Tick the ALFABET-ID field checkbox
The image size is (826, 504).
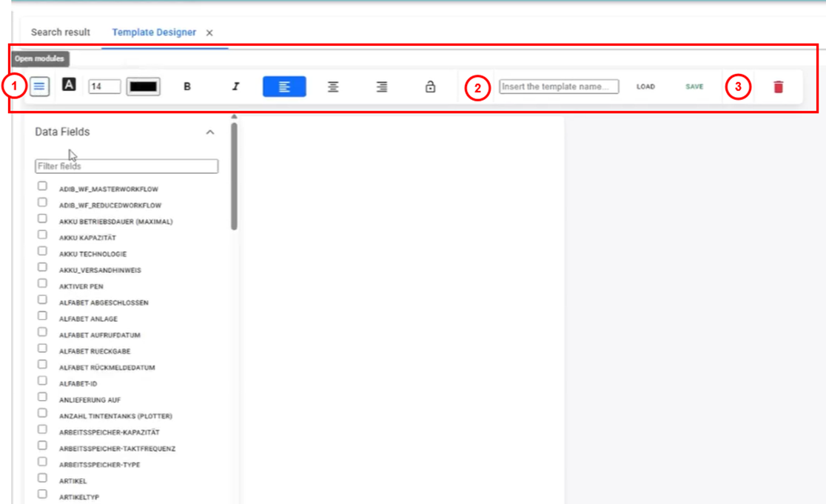[43, 380]
